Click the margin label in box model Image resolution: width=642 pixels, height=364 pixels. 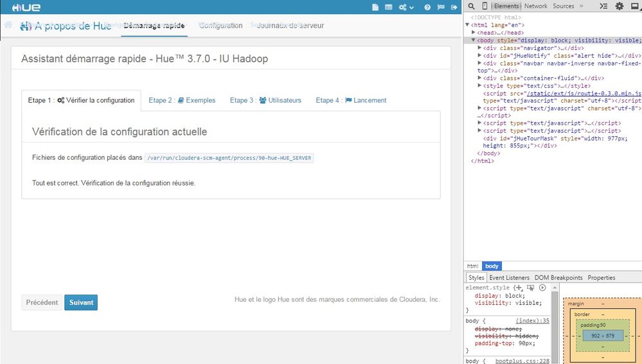pyautogui.click(x=576, y=304)
